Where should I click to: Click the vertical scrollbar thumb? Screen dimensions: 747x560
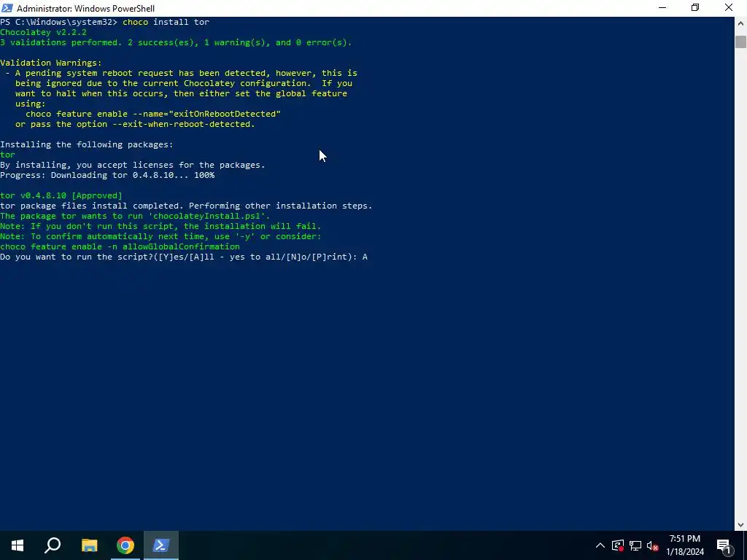(x=740, y=42)
